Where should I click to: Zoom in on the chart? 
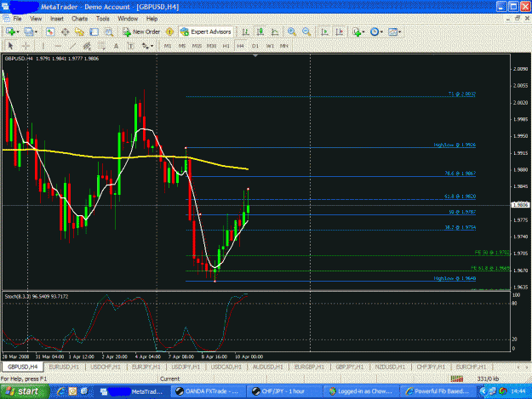coord(291,31)
